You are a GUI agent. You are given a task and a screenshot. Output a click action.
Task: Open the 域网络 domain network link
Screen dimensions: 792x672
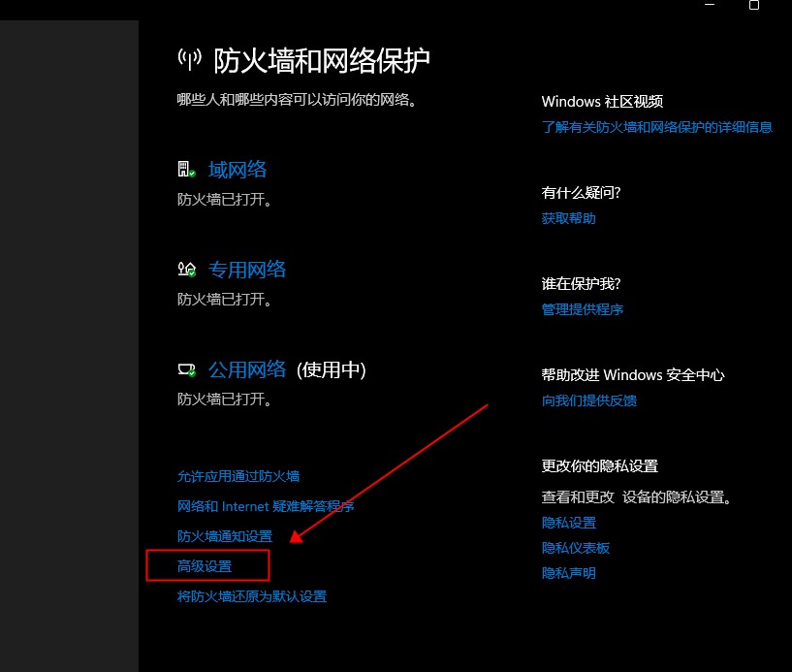coord(238,170)
